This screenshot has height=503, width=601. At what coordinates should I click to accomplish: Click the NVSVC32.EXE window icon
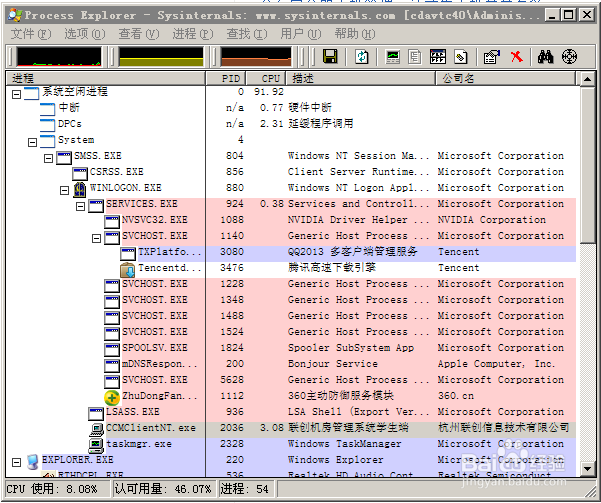[112, 222]
